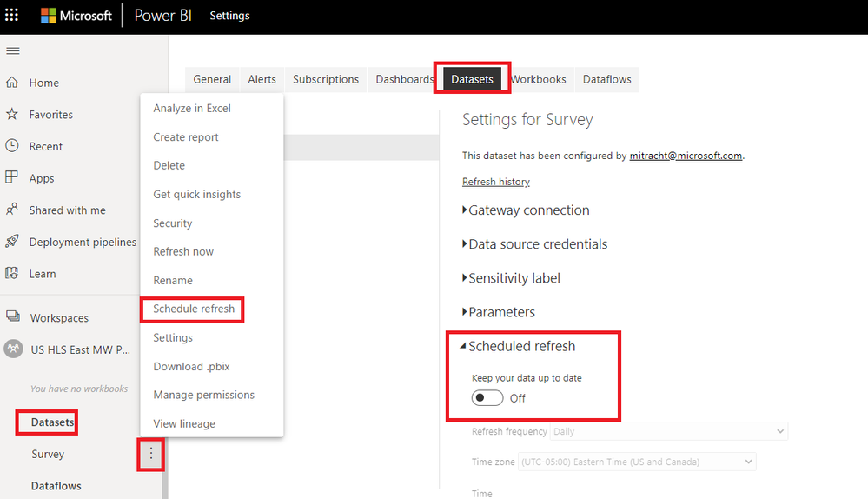Open the Learn book icon
Image resolution: width=868 pixels, height=499 pixels.
[11, 273]
